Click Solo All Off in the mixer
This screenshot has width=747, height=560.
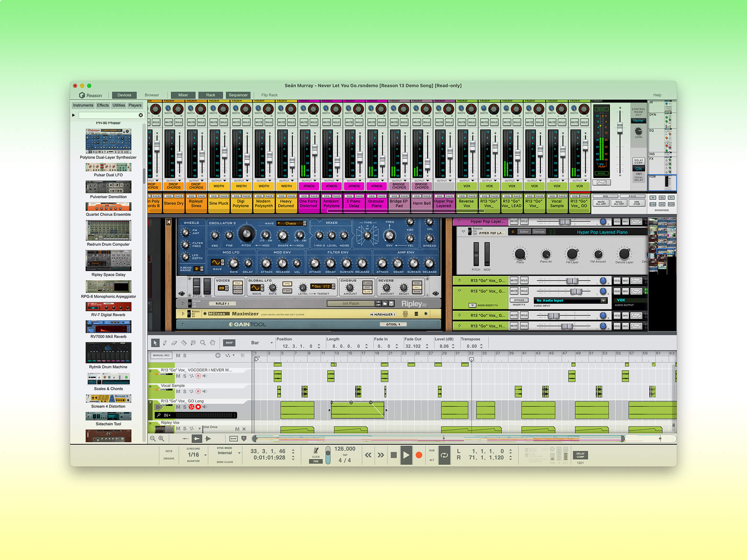619,203
